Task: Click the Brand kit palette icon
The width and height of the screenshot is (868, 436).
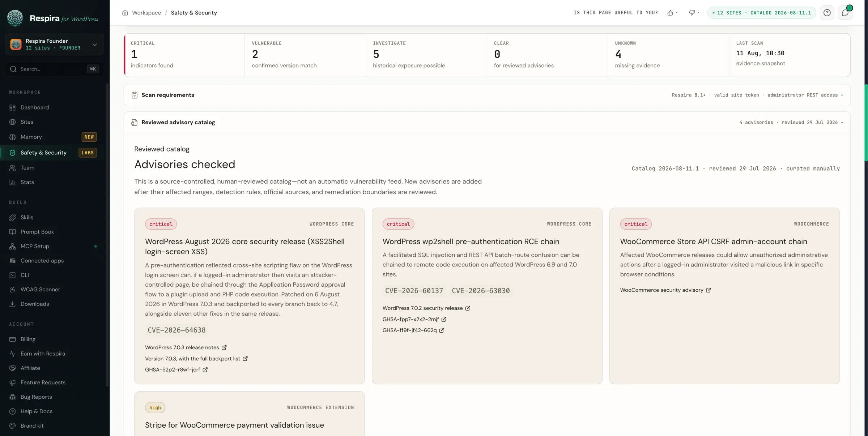Action: pos(13,426)
